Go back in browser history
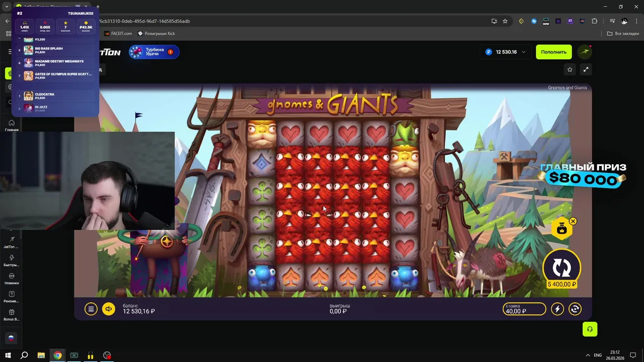This screenshot has height=362, width=644. click(x=7, y=21)
